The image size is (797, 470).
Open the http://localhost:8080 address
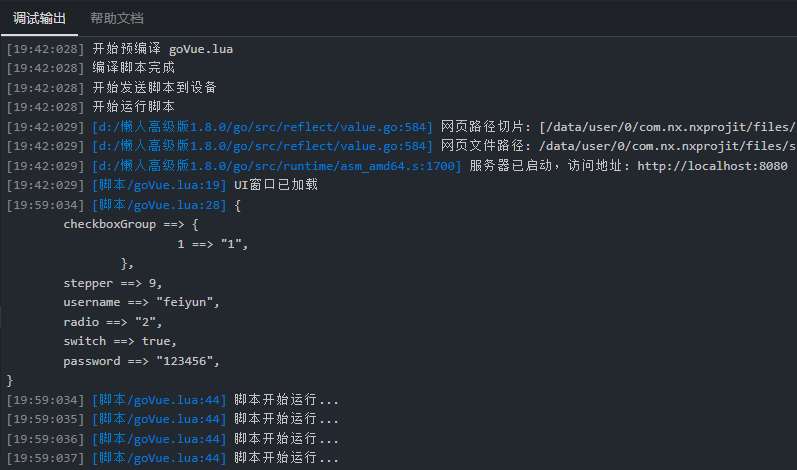[x=712, y=166]
